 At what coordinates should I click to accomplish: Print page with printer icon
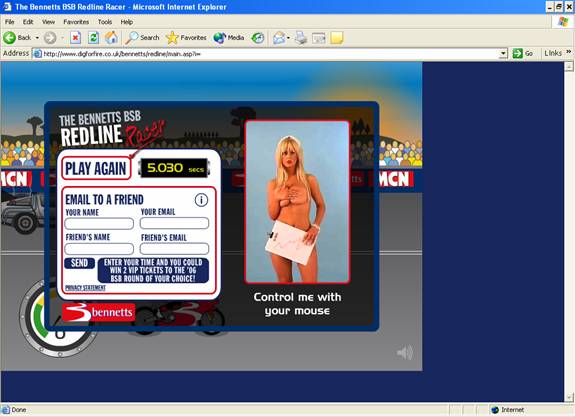point(301,37)
